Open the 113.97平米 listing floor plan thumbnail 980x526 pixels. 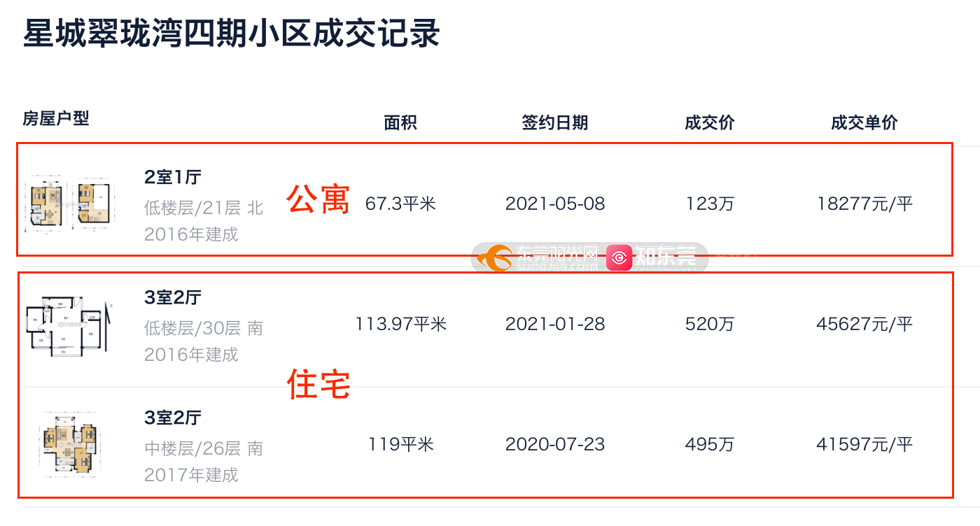pos(69,325)
